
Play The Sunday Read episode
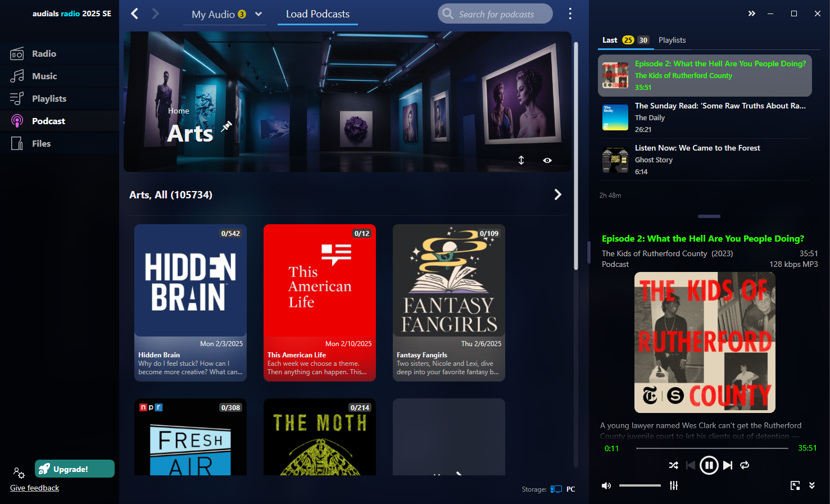[x=705, y=117]
